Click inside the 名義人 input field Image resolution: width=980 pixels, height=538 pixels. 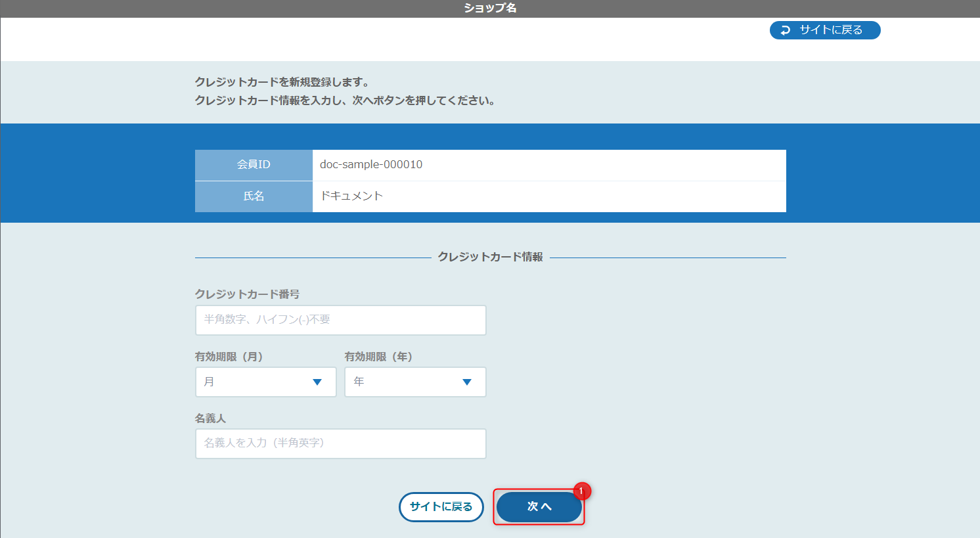(x=340, y=443)
